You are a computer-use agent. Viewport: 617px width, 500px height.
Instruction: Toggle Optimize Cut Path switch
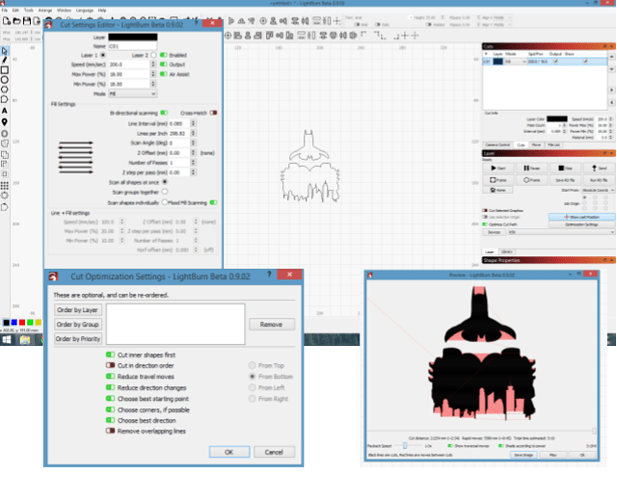click(485, 224)
